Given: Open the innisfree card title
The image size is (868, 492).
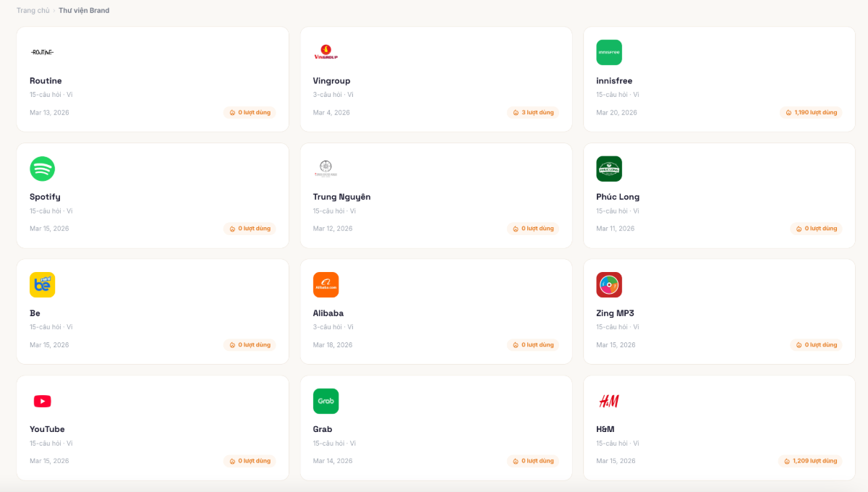Looking at the screenshot, I should (614, 81).
